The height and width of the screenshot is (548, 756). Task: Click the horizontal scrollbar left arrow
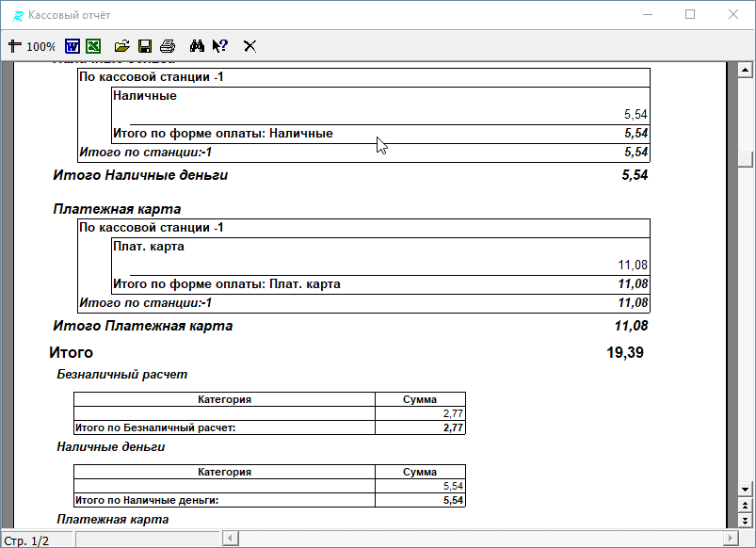pyautogui.click(x=229, y=538)
